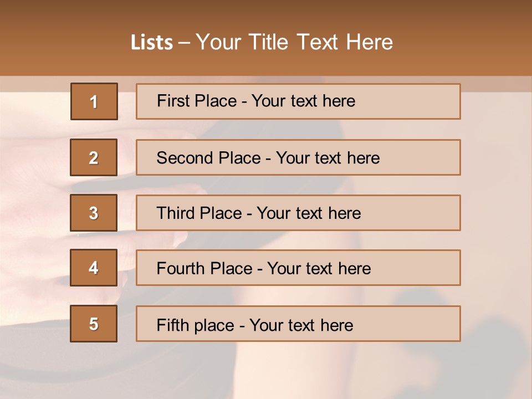Click the brown box numbered 3

point(94,213)
